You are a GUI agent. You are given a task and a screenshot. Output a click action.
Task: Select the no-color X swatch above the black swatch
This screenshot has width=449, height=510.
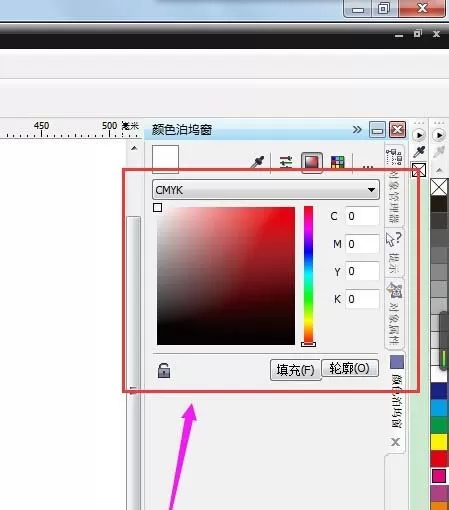[x=439, y=187]
